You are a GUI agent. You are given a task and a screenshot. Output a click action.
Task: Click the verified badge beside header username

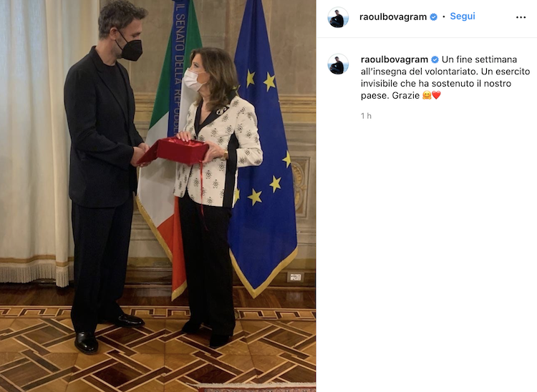pyautogui.click(x=434, y=16)
